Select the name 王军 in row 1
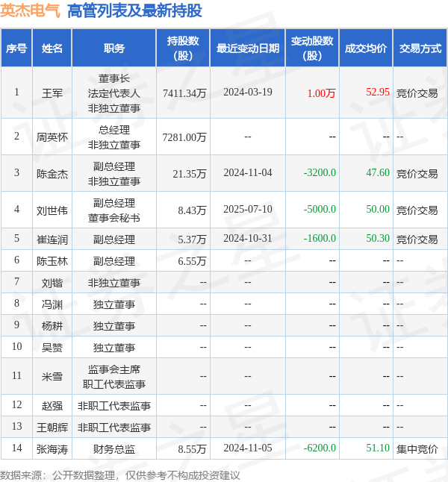The width and height of the screenshot is (448, 482). (52, 93)
